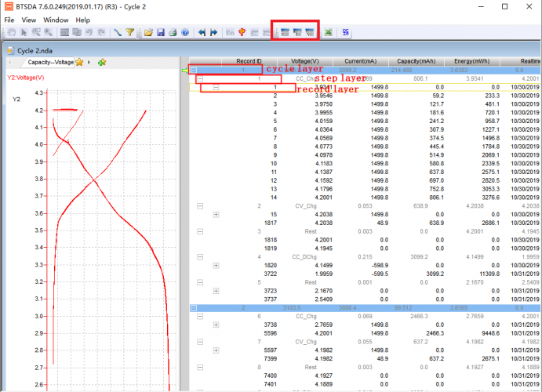Screen dimensions: 542x392
Task: Collapse cycle 2 row
Action: (194, 308)
